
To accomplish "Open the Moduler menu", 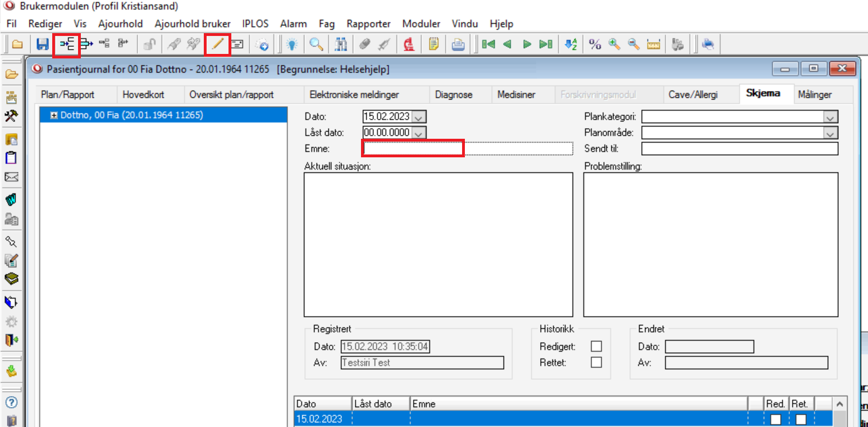I will click(421, 24).
